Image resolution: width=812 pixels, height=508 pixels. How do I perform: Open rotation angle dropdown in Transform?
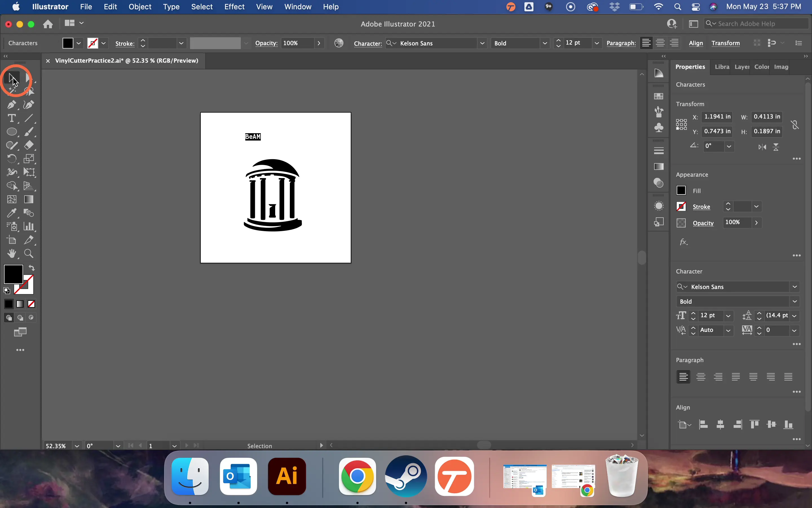(x=729, y=146)
